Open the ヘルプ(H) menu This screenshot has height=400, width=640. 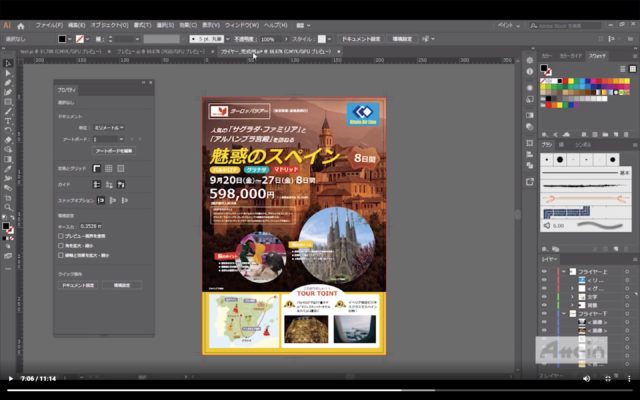[276, 25]
